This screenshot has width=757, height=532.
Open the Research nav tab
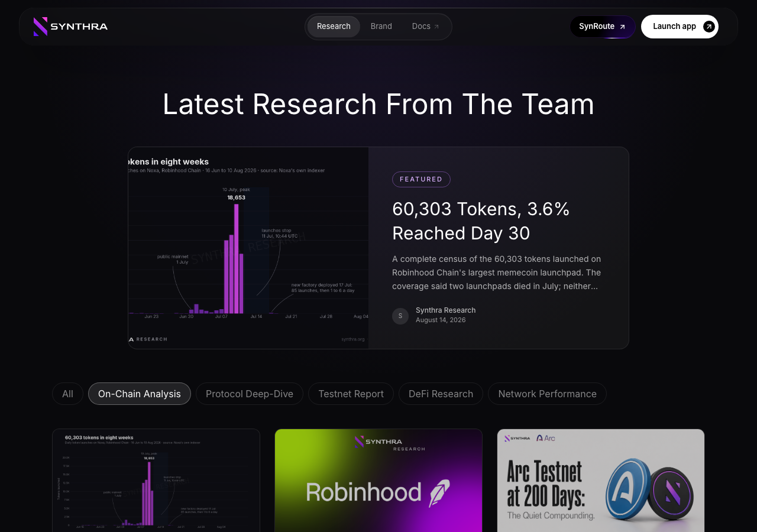(334, 27)
